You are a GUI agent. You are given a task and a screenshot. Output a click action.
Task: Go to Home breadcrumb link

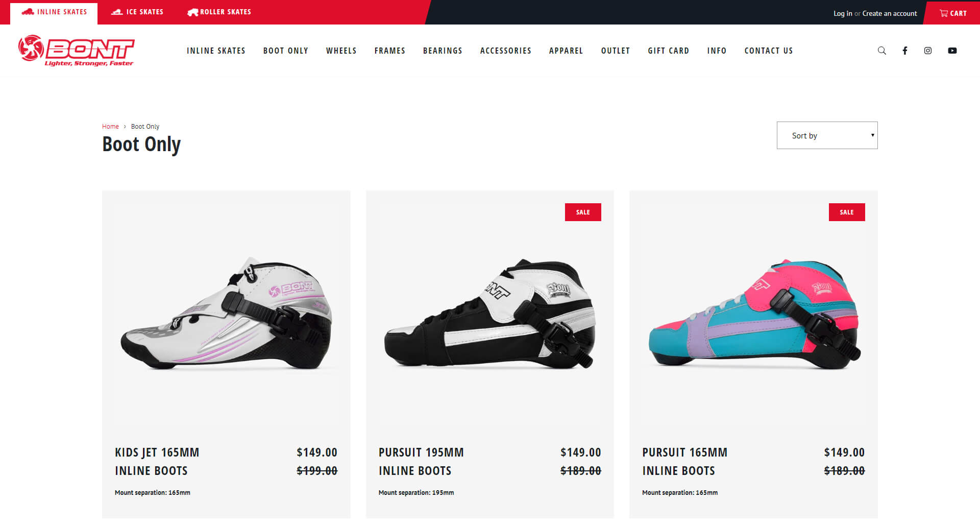tap(110, 126)
